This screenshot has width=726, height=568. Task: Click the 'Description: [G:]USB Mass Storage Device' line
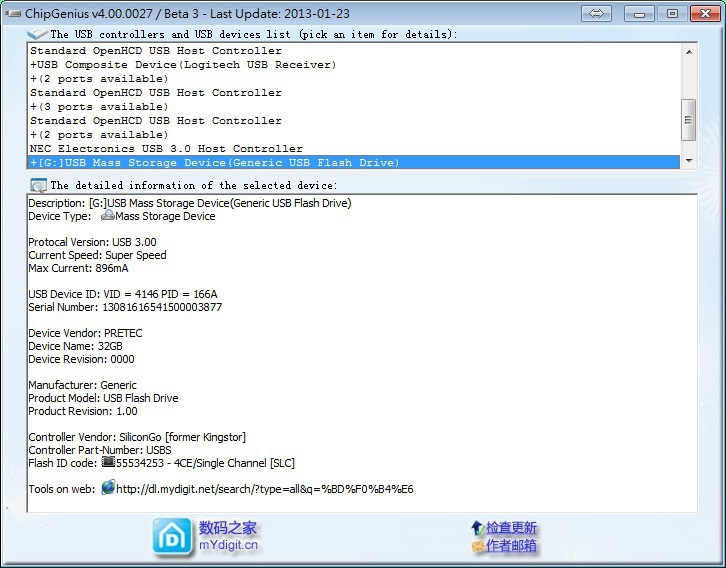[x=190, y=203]
